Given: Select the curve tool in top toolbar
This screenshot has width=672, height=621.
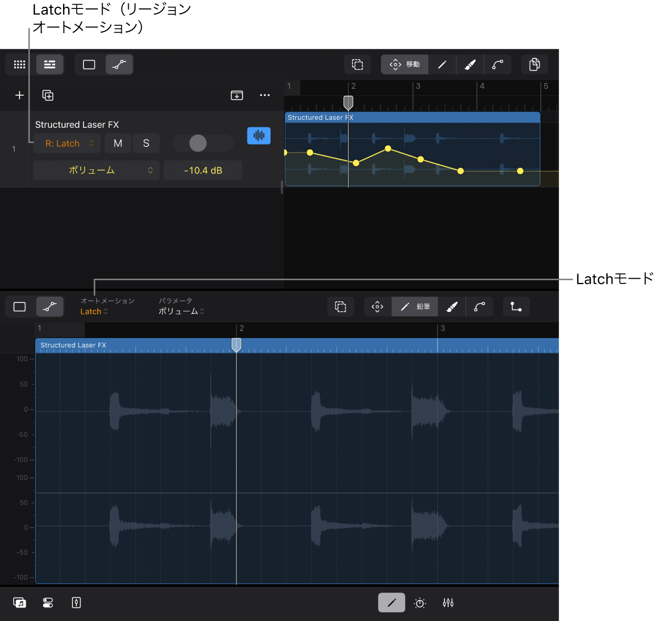Looking at the screenshot, I should pos(498,65).
